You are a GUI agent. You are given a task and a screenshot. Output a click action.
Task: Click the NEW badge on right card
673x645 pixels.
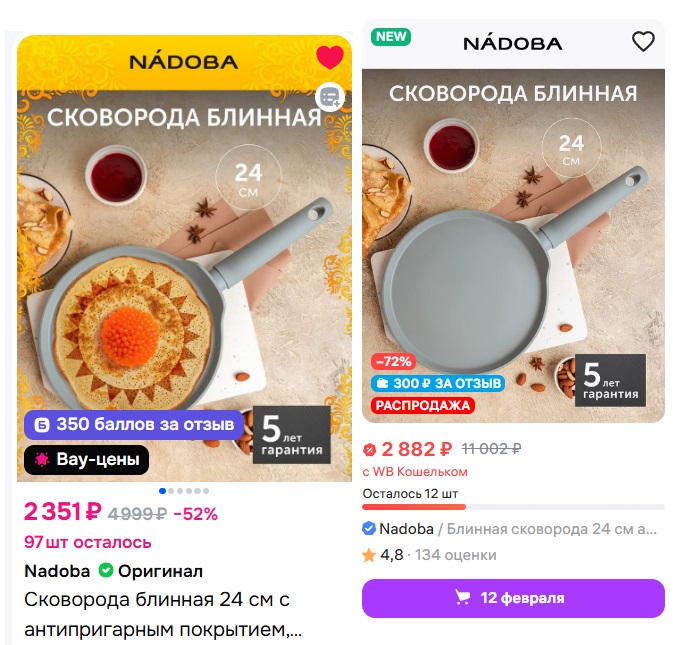tap(391, 36)
